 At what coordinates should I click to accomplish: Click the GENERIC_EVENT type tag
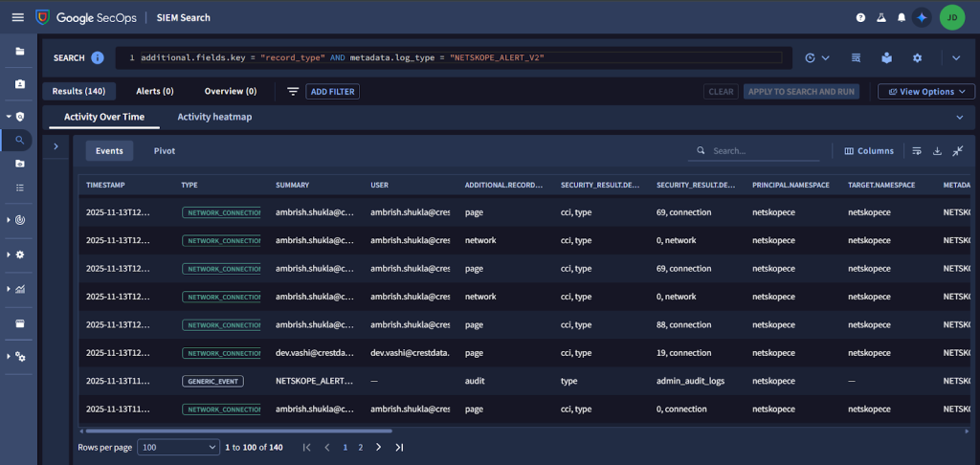[212, 381]
